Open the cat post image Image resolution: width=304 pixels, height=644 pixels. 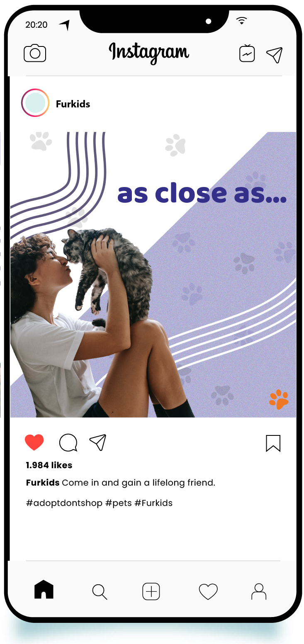tap(153, 275)
